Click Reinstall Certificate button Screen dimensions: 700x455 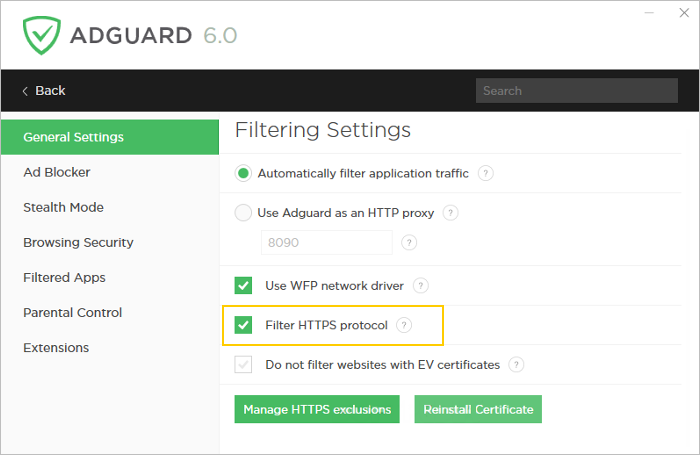[478, 409]
